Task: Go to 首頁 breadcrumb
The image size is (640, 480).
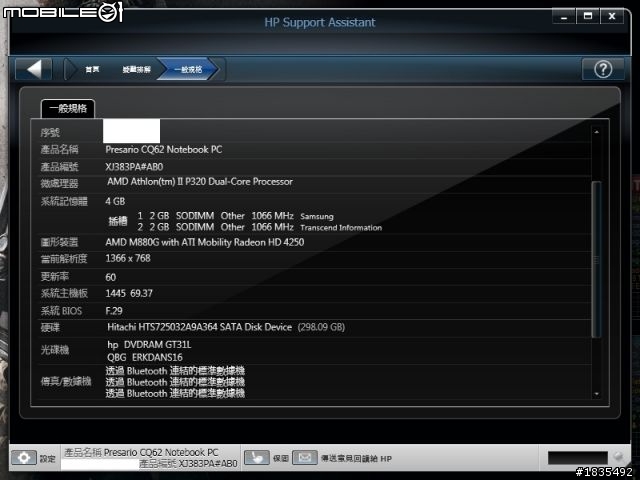Action: 92,69
